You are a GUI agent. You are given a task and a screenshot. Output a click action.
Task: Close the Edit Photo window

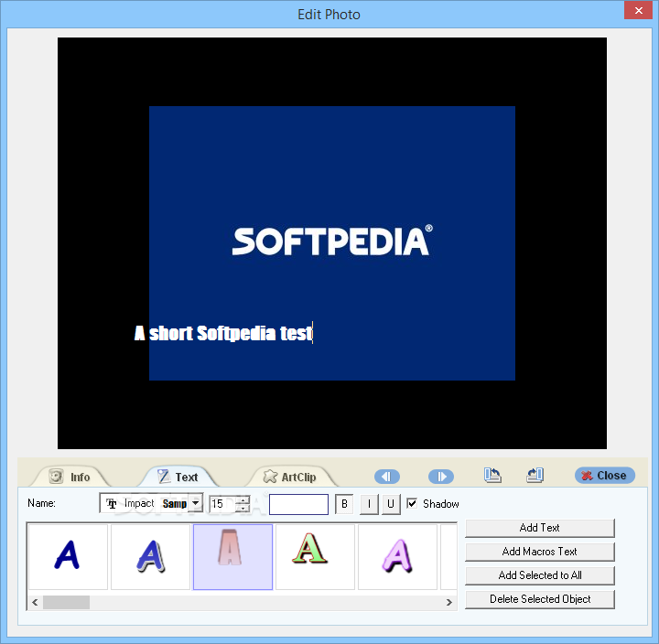click(x=639, y=10)
